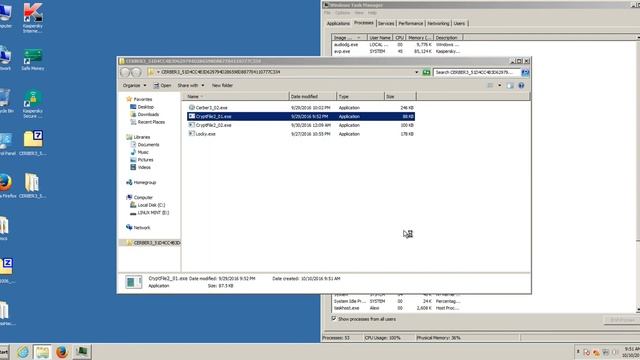Click the Explorer search input field

(x=477, y=72)
